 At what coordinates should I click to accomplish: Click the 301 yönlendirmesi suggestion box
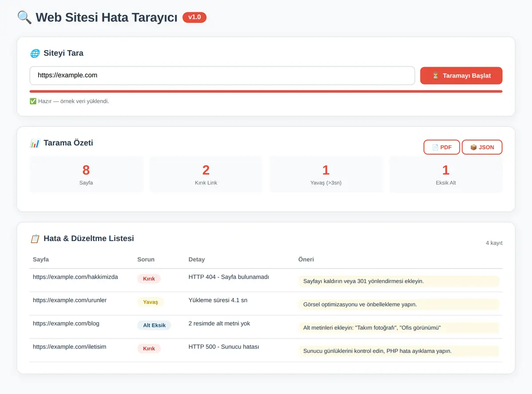pyautogui.click(x=399, y=281)
